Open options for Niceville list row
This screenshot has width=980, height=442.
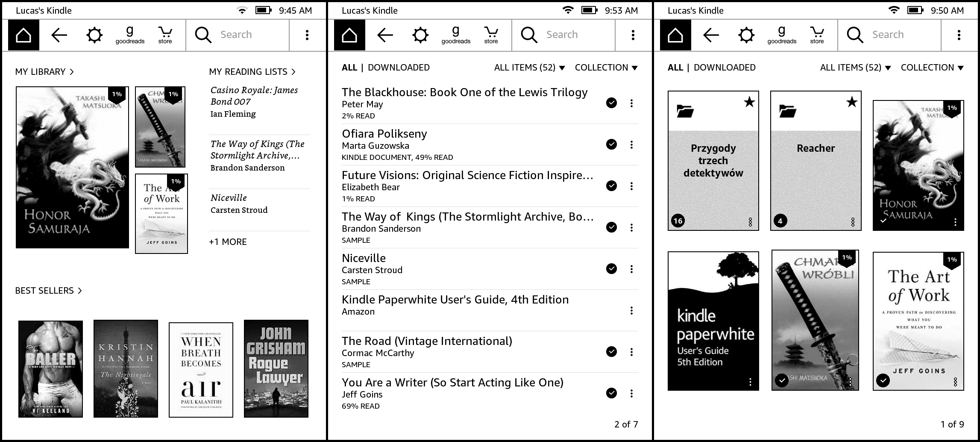[631, 269]
